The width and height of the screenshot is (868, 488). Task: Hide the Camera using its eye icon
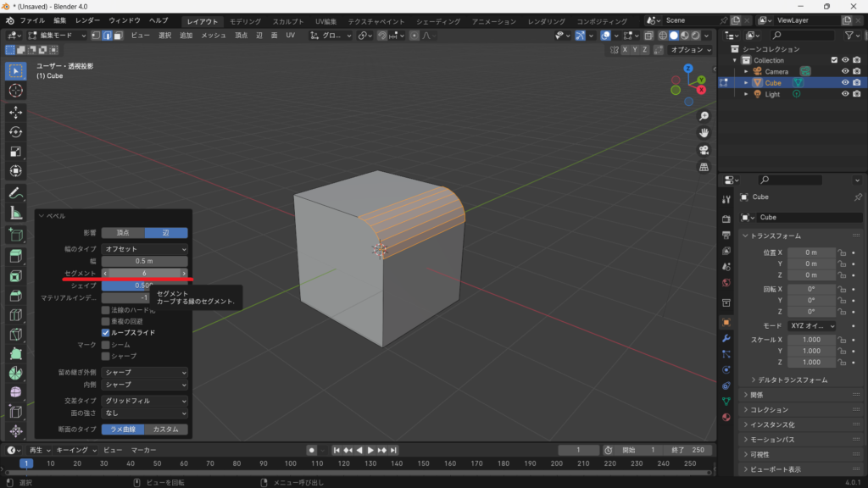(x=845, y=71)
